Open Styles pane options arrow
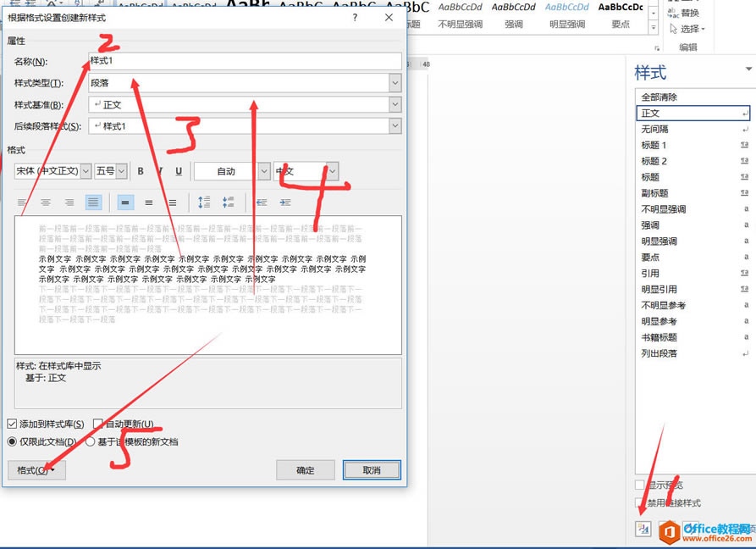The height and width of the screenshot is (549, 756). point(748,69)
